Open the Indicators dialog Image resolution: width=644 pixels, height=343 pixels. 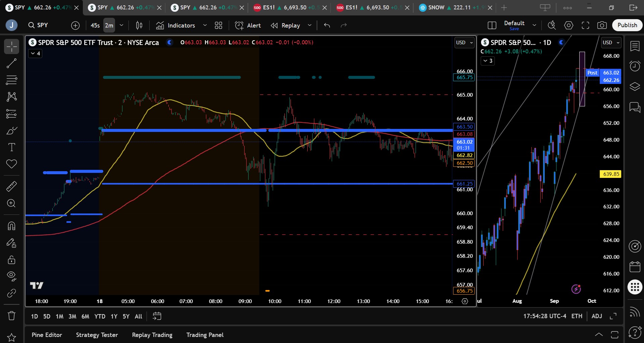(x=175, y=25)
